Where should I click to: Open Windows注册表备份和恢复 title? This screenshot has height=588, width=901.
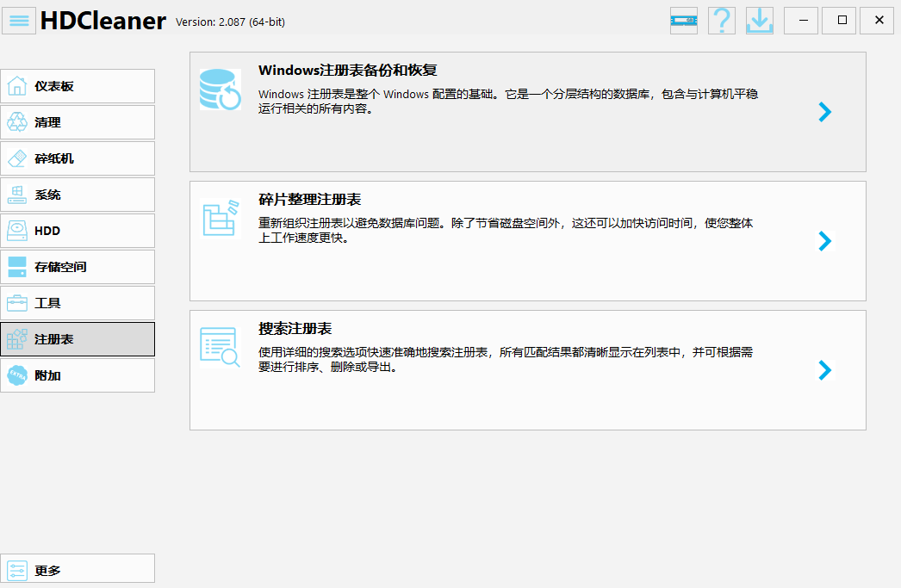[348, 70]
